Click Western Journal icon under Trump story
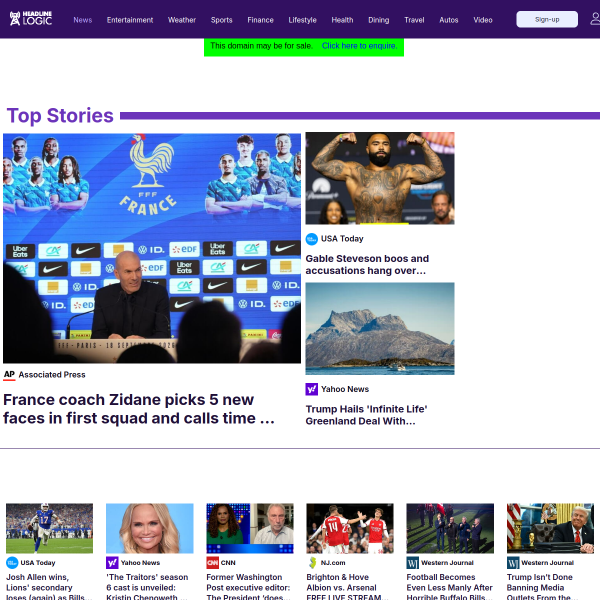Image resolution: width=600 pixels, height=600 pixels. 513,563
